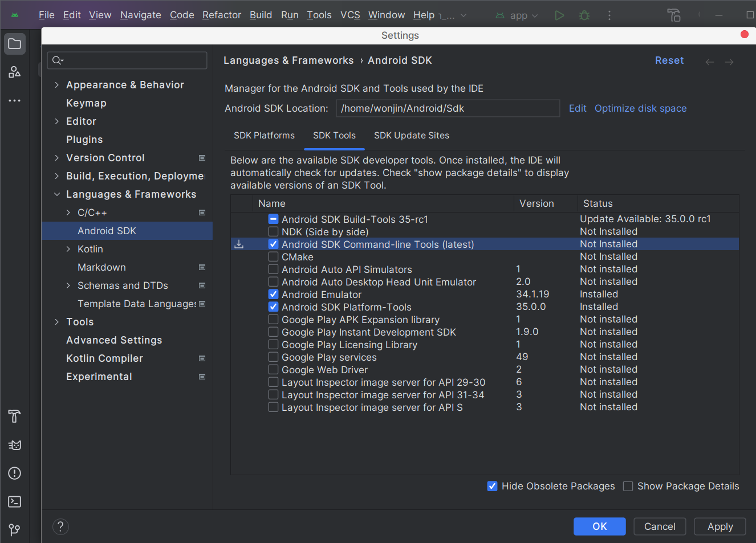
Task: Open the app run configuration dropdown
Action: (x=517, y=15)
